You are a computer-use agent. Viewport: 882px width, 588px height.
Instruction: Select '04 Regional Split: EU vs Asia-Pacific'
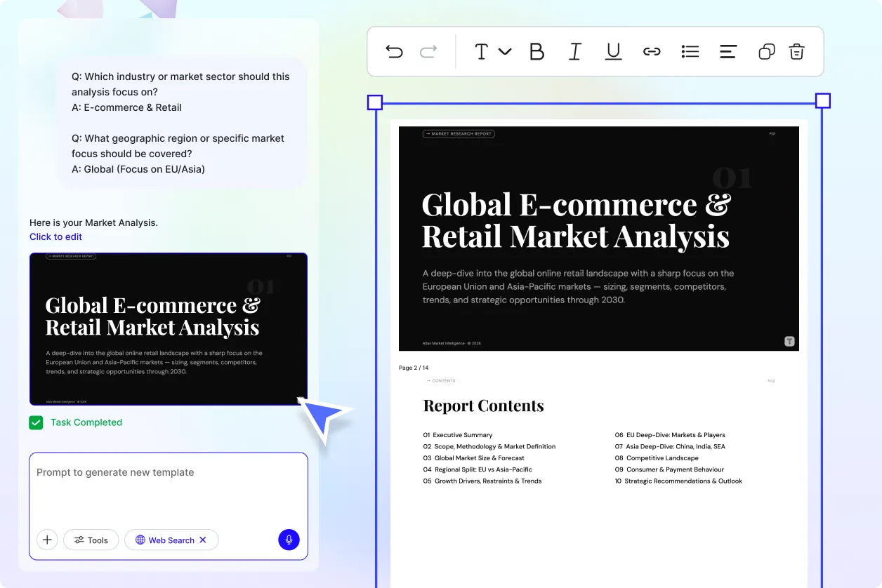pos(478,469)
